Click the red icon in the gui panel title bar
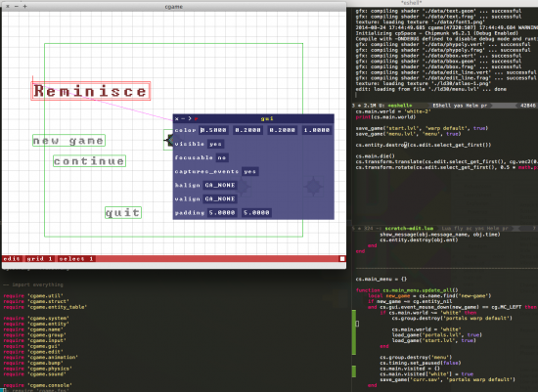This screenshot has width=538, height=392. [x=197, y=118]
